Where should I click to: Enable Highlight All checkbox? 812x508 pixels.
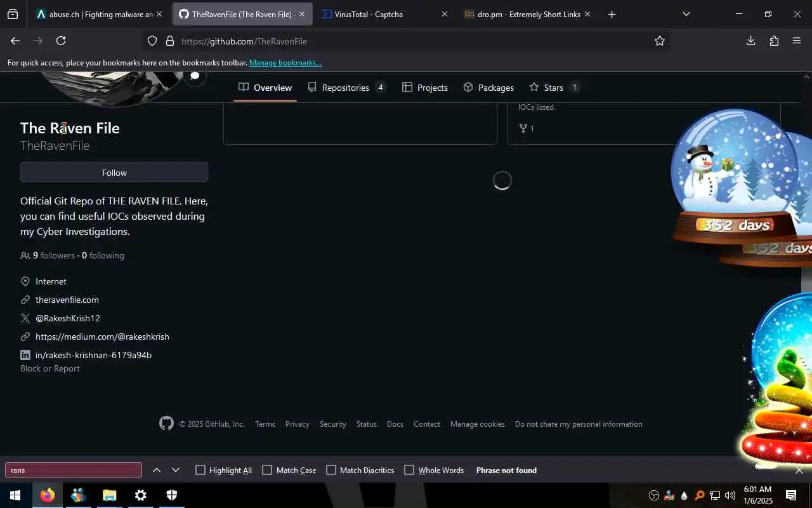[200, 470]
